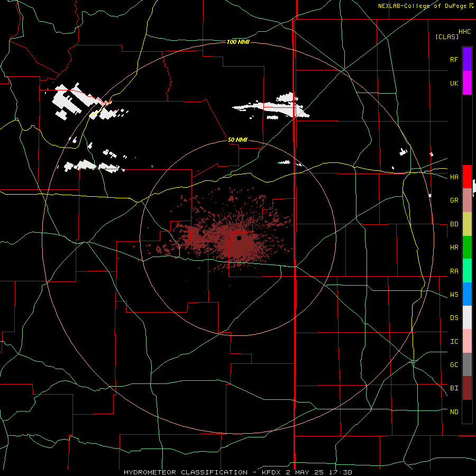Click the 17:30 timestamp
Viewport: 476px width, 476px height.
click(x=340, y=472)
